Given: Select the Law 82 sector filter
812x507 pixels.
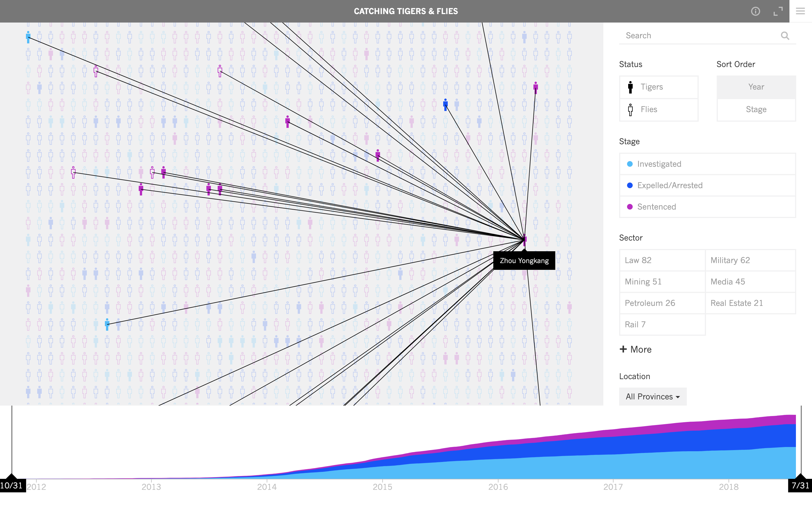Looking at the screenshot, I should pos(662,260).
